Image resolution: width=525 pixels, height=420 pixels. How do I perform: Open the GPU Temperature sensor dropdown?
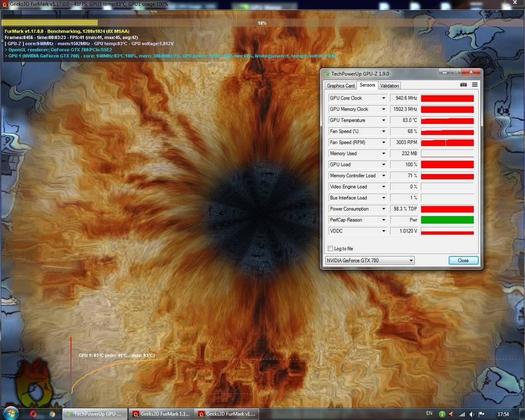click(383, 120)
